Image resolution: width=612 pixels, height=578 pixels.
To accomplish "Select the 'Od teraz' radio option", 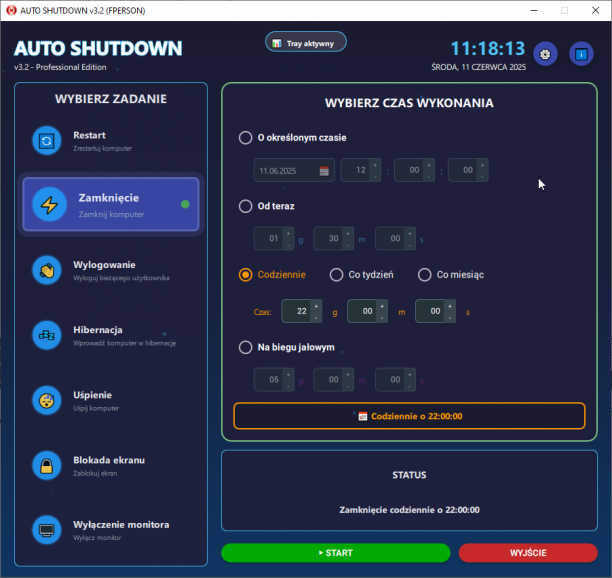I will tap(246, 206).
